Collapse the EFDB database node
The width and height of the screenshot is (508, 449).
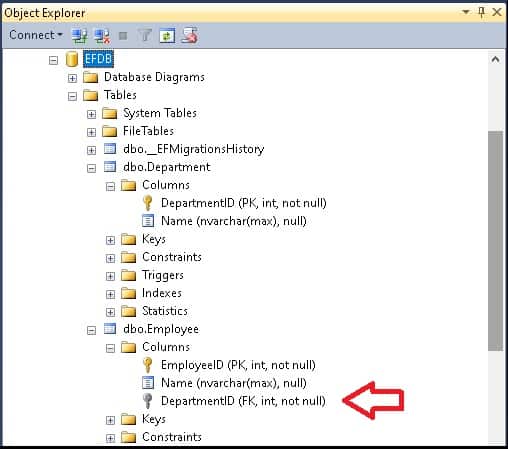click(x=53, y=60)
